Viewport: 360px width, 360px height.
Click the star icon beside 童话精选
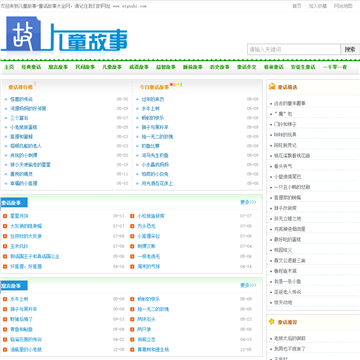[x=272, y=86]
